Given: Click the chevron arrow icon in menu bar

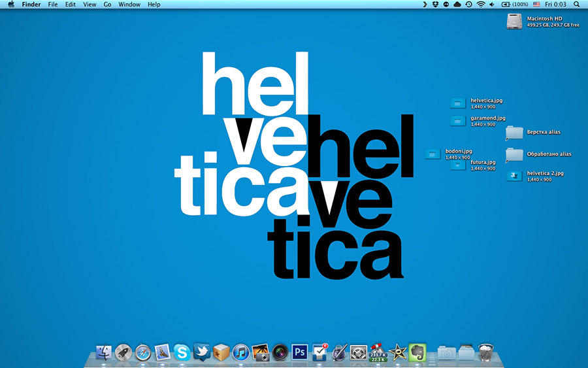Looking at the screenshot, I should pos(425,5).
